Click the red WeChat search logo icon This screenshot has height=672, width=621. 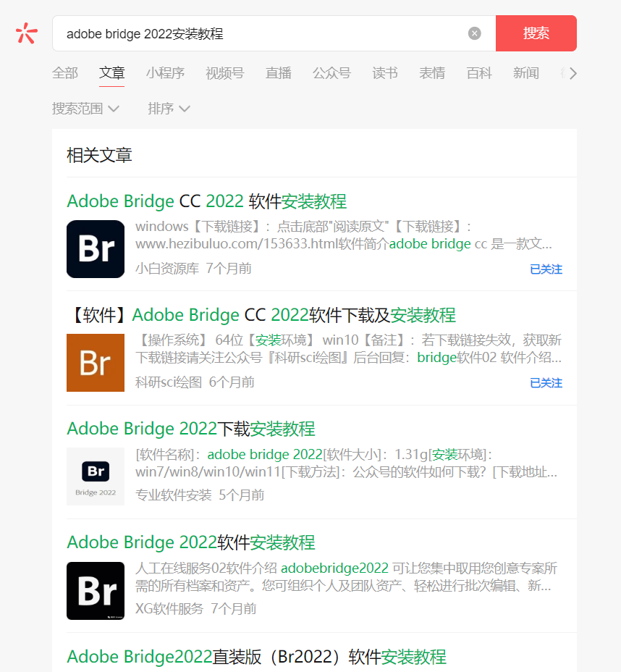pyautogui.click(x=27, y=33)
